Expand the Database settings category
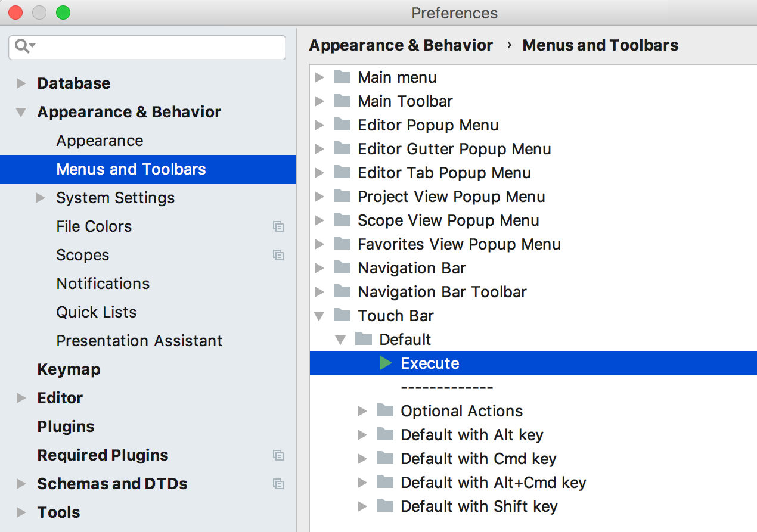Screen dimensions: 757x532 pos(21,83)
